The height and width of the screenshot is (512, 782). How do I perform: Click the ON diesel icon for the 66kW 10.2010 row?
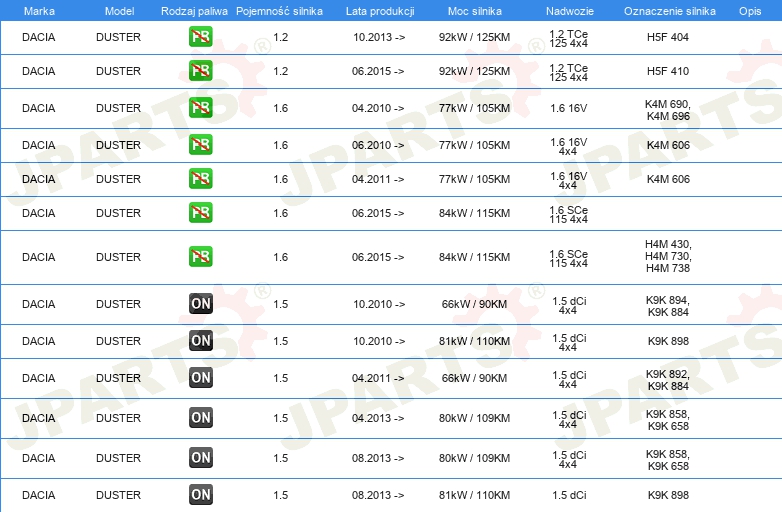coord(200,304)
